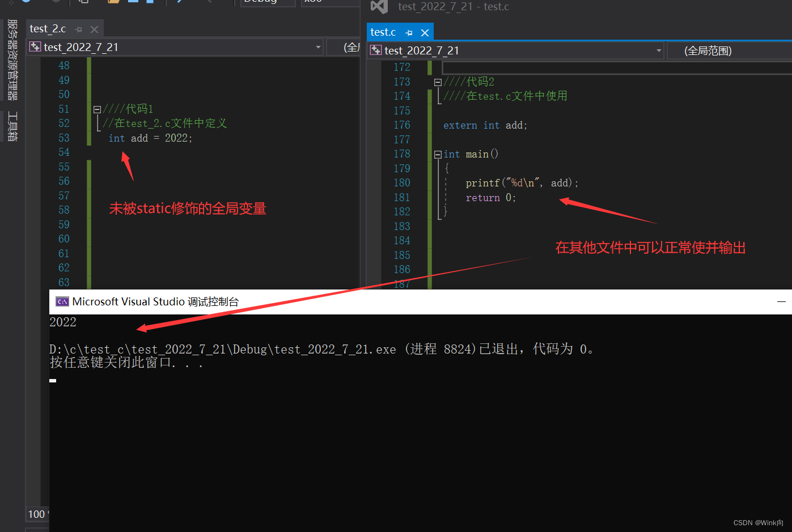Click line number 53 in test_2.c
This screenshot has width=792, height=532.
64,138
